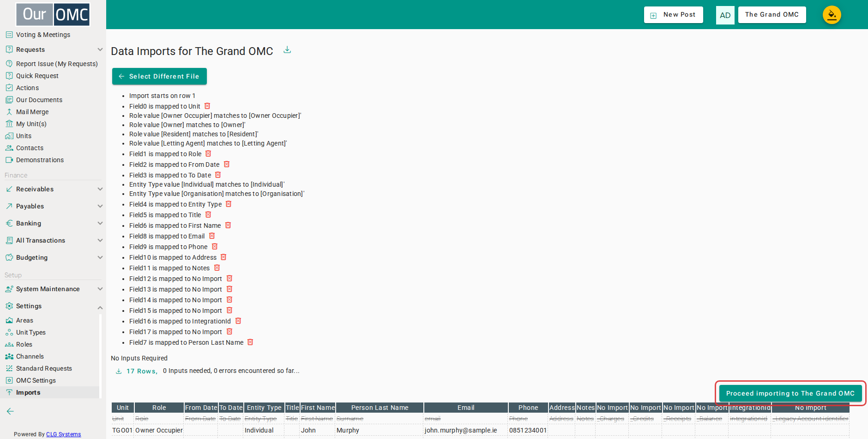Click the 17 Rows download link

[137, 371]
